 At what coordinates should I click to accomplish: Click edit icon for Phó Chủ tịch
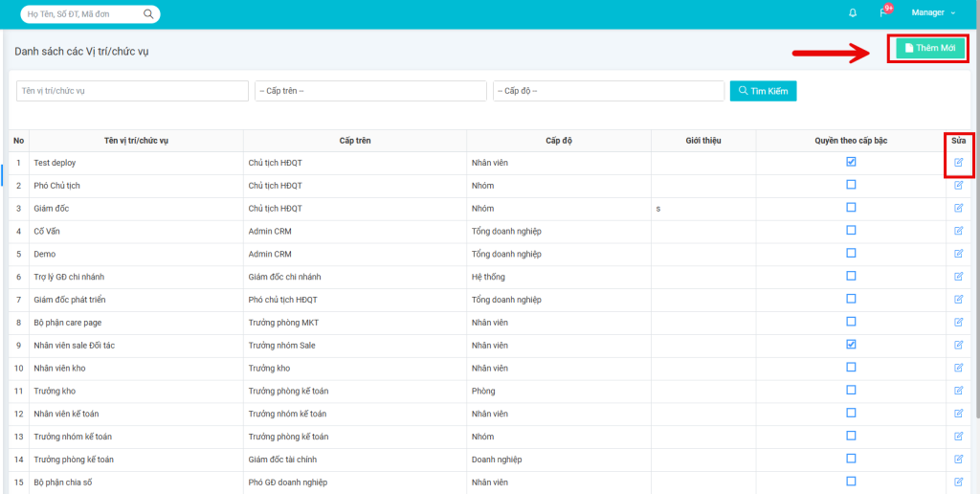(x=958, y=186)
